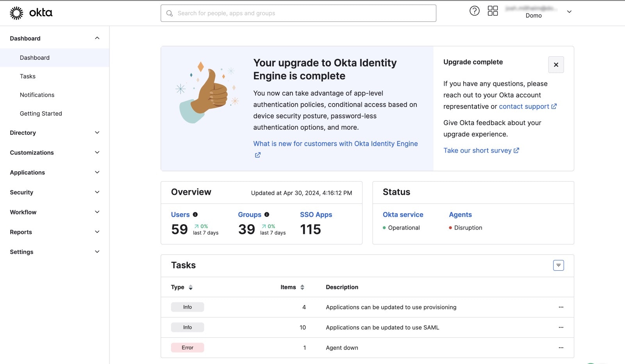The image size is (625, 364).
Task: Open the help question mark icon
Action: pos(474,11)
